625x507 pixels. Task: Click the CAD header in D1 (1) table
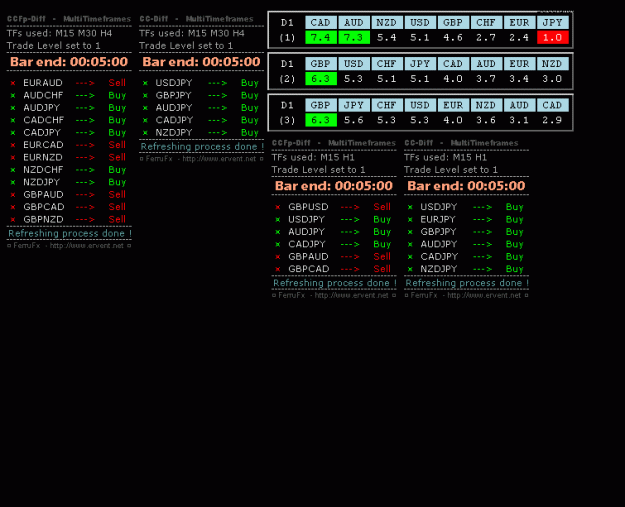coord(321,23)
